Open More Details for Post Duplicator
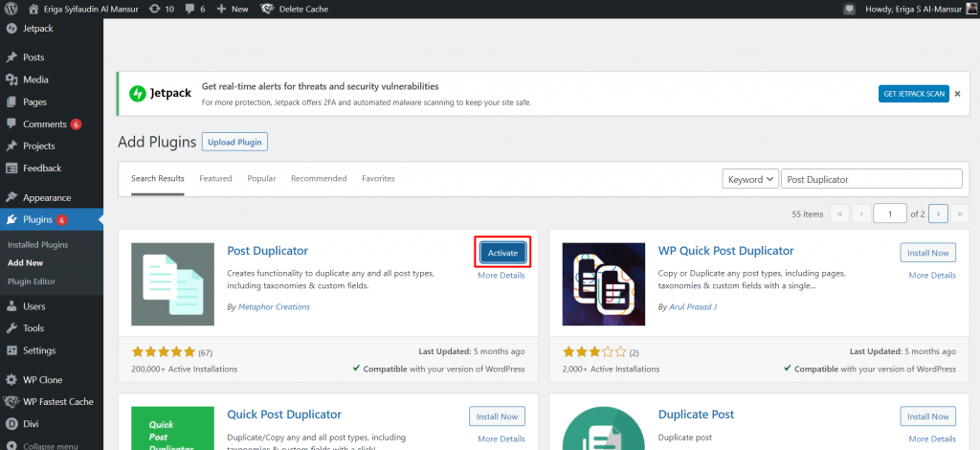980x450 pixels. pyautogui.click(x=501, y=276)
